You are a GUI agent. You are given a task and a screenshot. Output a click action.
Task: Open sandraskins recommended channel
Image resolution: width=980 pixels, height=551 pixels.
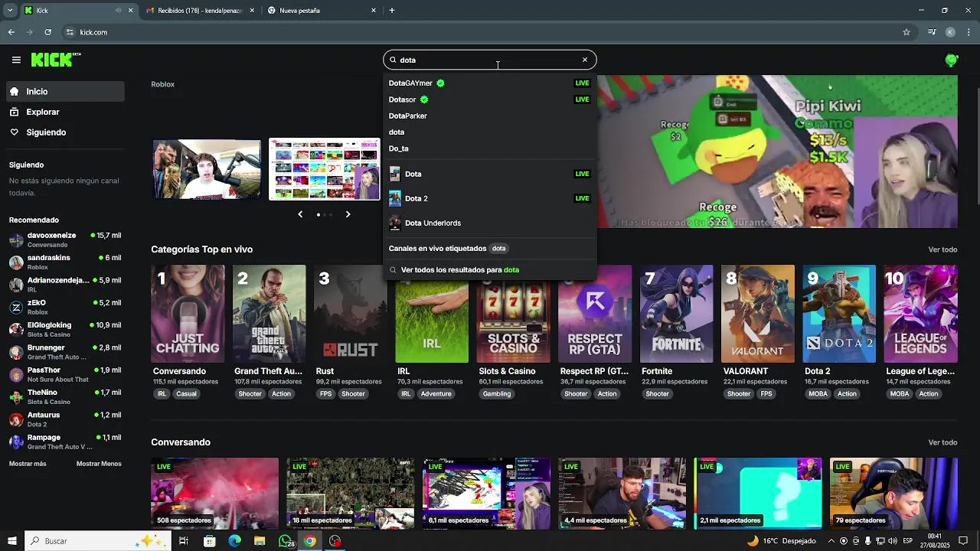coord(65,262)
